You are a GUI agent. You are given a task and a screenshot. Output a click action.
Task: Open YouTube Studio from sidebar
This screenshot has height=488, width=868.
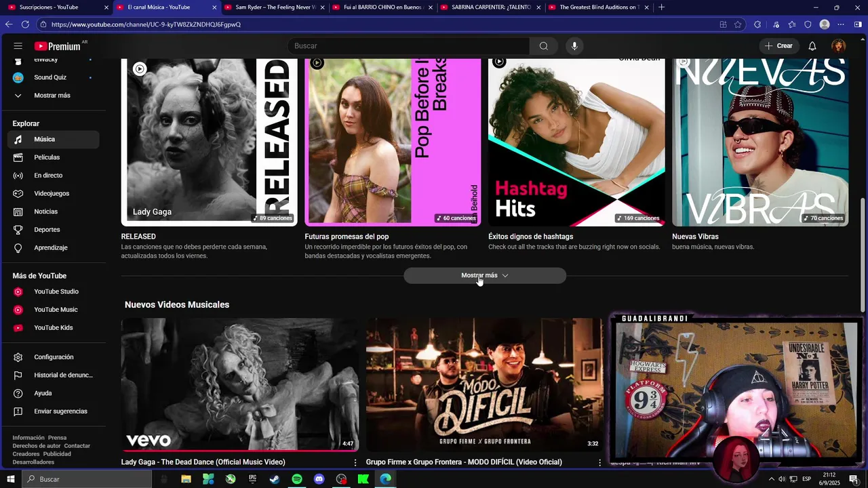[53, 292]
